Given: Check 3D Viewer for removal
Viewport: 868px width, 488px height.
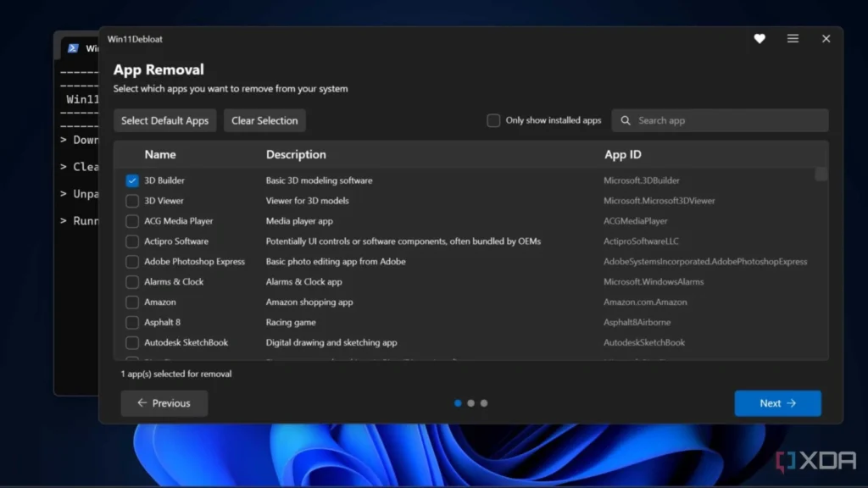Looking at the screenshot, I should tap(131, 201).
